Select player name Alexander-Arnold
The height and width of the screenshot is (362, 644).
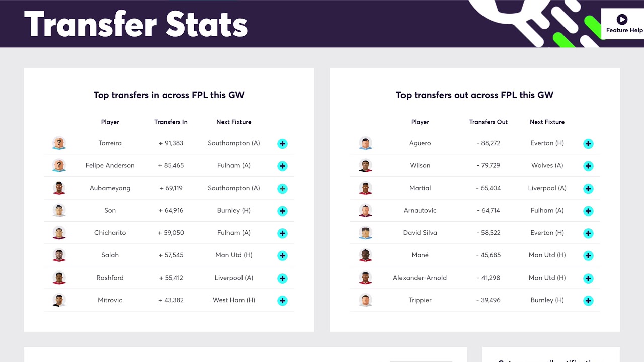[420, 278]
